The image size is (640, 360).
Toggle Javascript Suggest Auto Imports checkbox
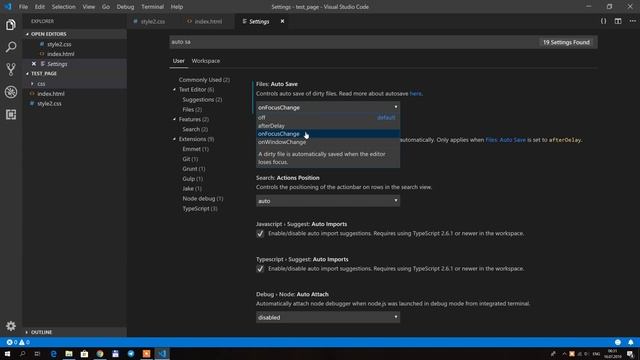coord(260,233)
